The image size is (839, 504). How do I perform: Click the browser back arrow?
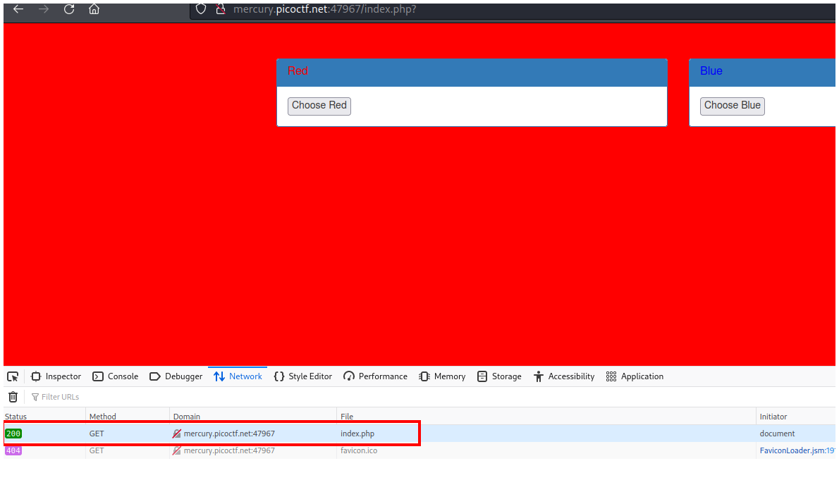click(19, 9)
